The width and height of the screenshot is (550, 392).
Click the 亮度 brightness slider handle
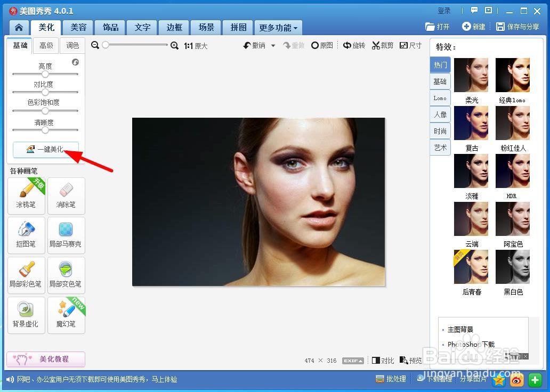[45, 74]
